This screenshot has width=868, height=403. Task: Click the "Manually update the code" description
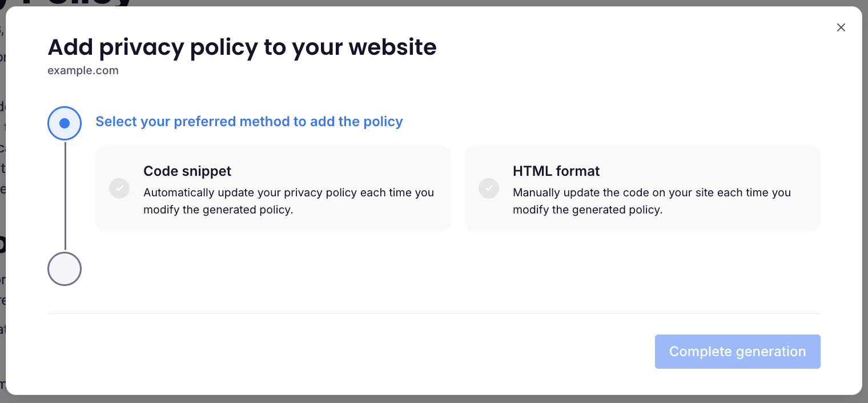[x=652, y=201]
